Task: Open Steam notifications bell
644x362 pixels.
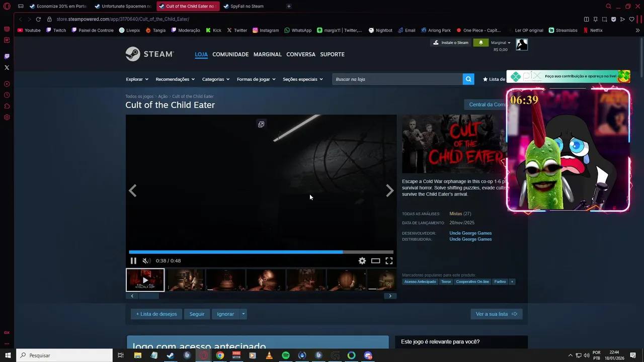Action: tap(480, 43)
